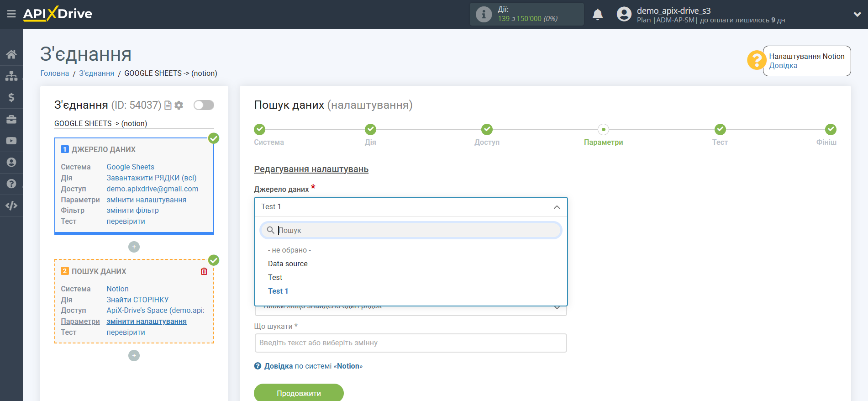
Task: Click Google Sheets system link
Action: pos(130,167)
